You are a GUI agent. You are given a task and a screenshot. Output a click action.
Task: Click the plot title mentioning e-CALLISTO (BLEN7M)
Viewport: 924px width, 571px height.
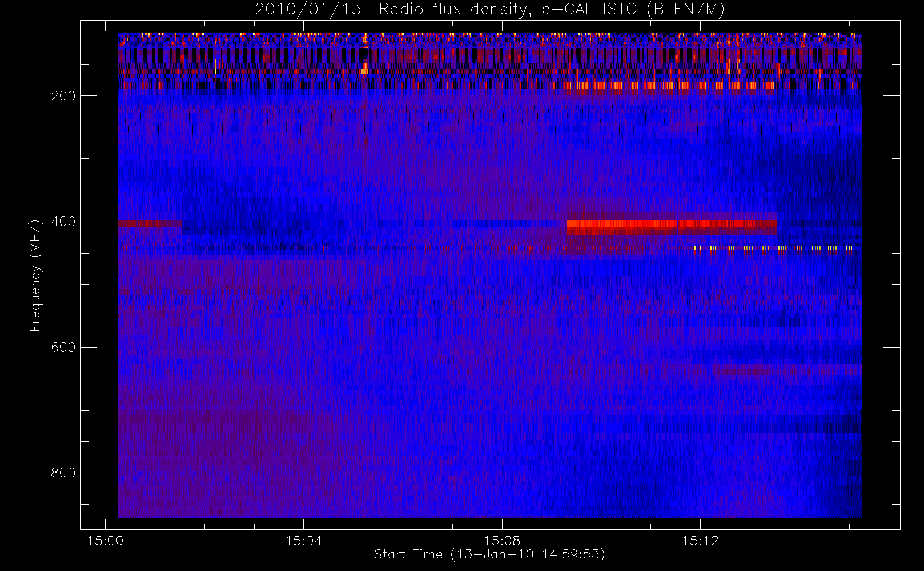click(490, 9)
